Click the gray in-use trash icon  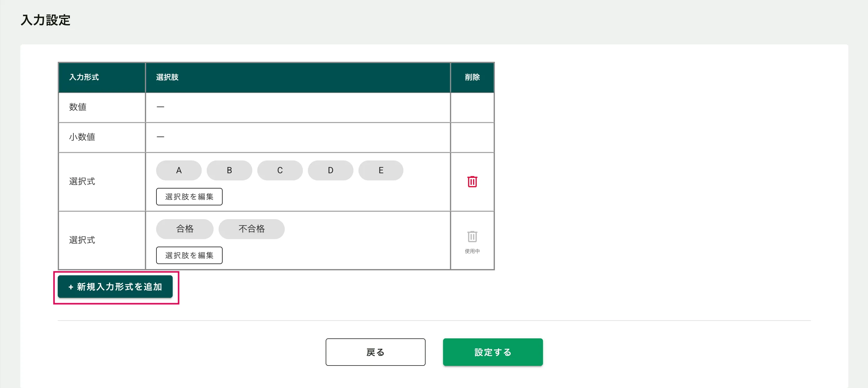[x=472, y=237]
